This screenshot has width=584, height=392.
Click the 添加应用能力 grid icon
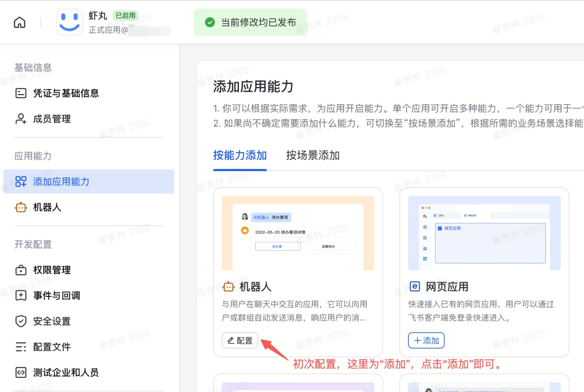(20, 182)
